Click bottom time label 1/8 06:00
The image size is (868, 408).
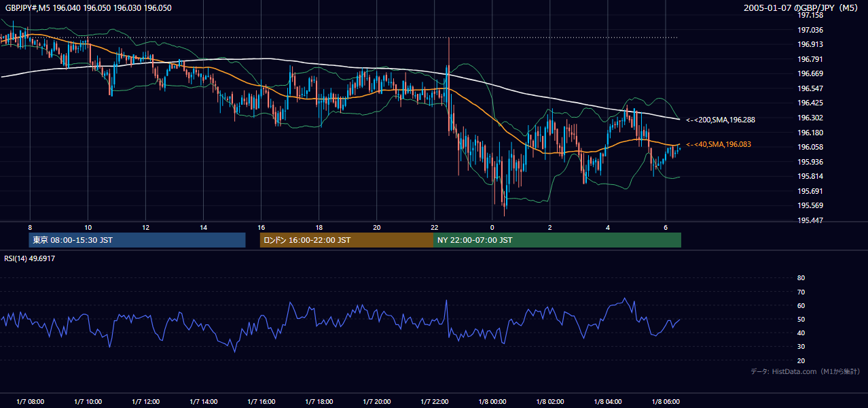click(666, 401)
